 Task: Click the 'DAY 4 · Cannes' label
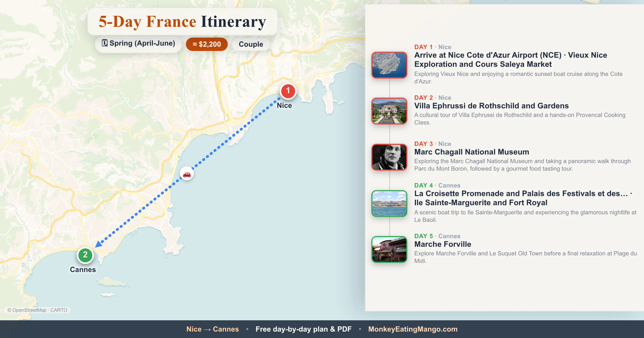(x=437, y=185)
